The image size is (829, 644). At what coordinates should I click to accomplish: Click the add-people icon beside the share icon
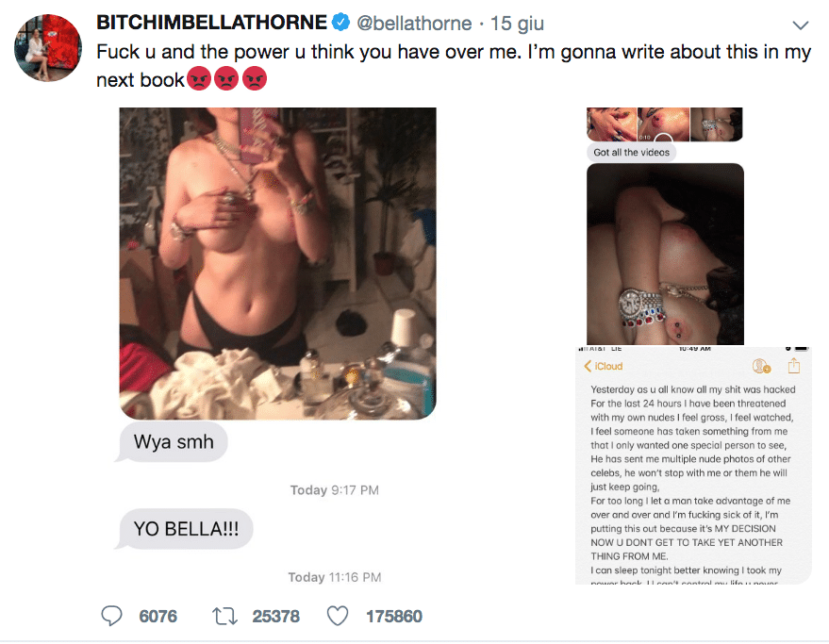pyautogui.click(x=761, y=366)
